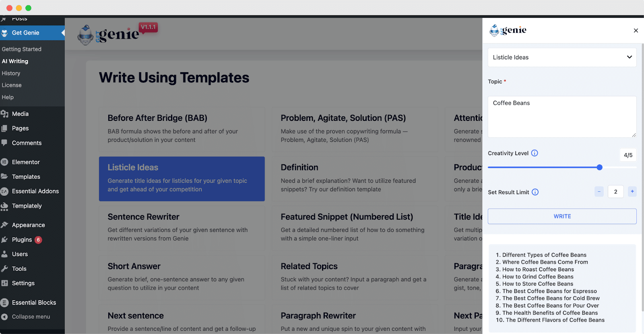The image size is (644, 334).
Task: Open the History submenu item
Action: pyautogui.click(x=11, y=73)
